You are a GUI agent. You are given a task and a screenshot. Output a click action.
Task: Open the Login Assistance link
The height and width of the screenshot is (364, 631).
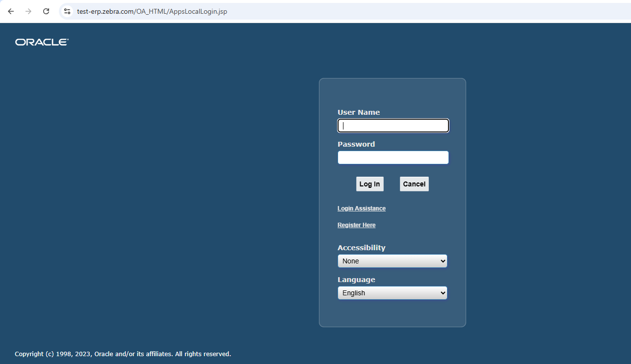tap(361, 208)
